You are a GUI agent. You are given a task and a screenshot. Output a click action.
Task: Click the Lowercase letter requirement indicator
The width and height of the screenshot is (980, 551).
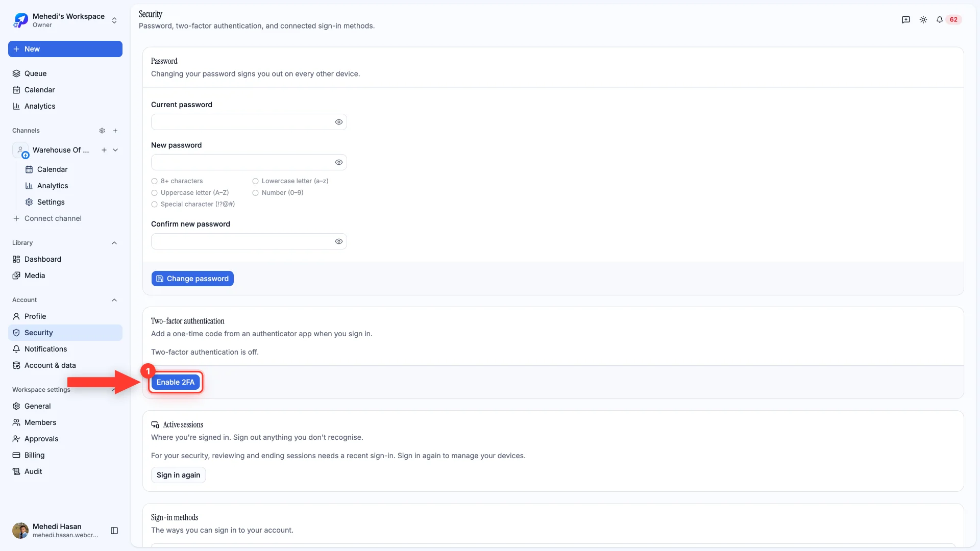click(255, 181)
